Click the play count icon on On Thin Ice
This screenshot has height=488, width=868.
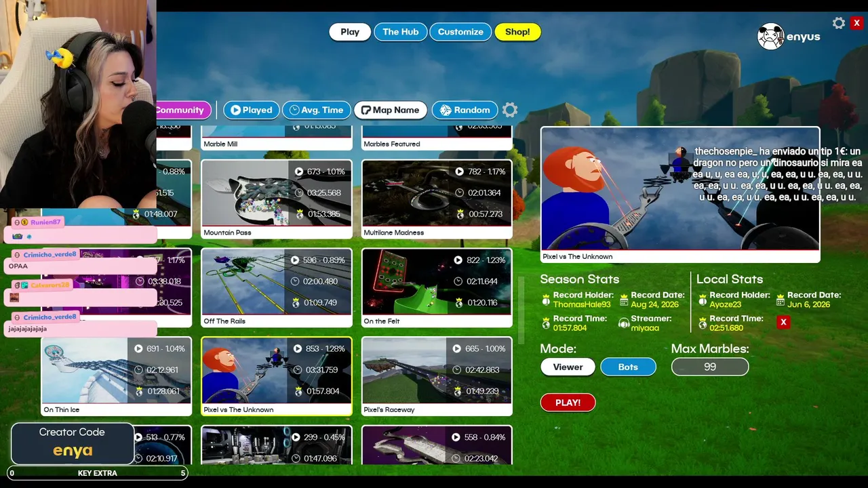coord(138,348)
